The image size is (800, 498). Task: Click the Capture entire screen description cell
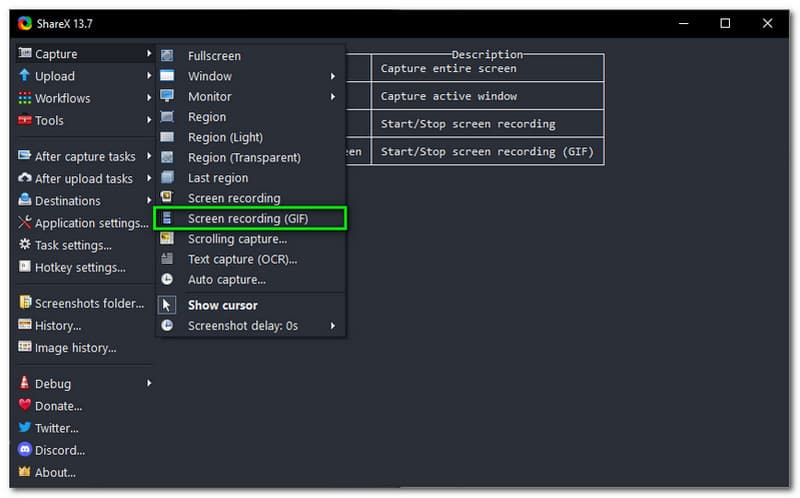(x=487, y=68)
